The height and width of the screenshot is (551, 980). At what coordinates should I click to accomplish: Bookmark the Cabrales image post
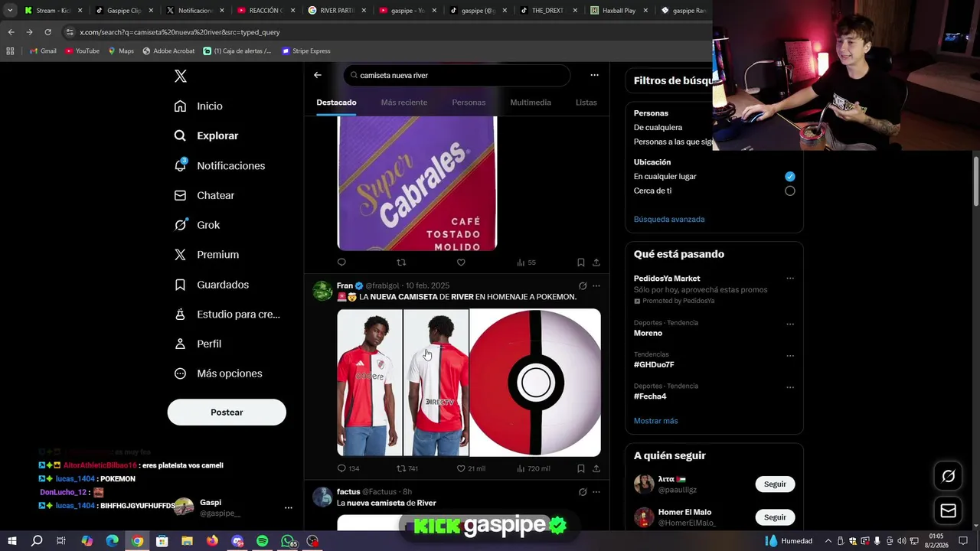click(x=581, y=262)
